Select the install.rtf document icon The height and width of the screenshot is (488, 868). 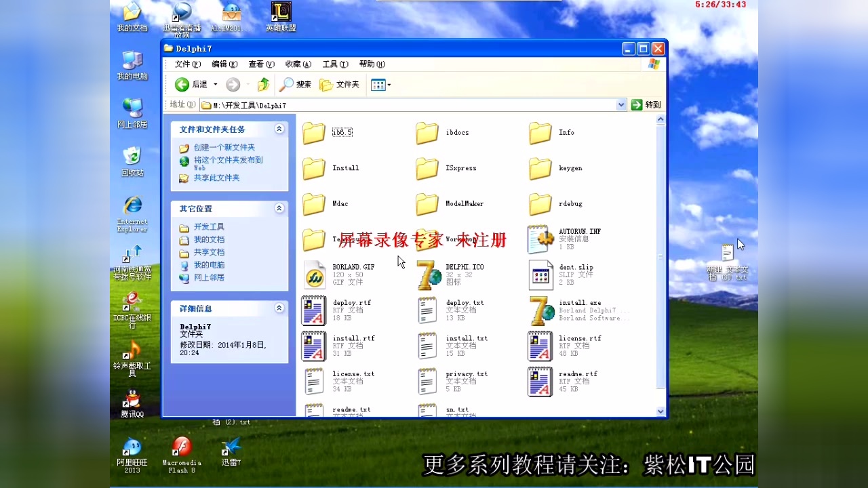coord(314,346)
